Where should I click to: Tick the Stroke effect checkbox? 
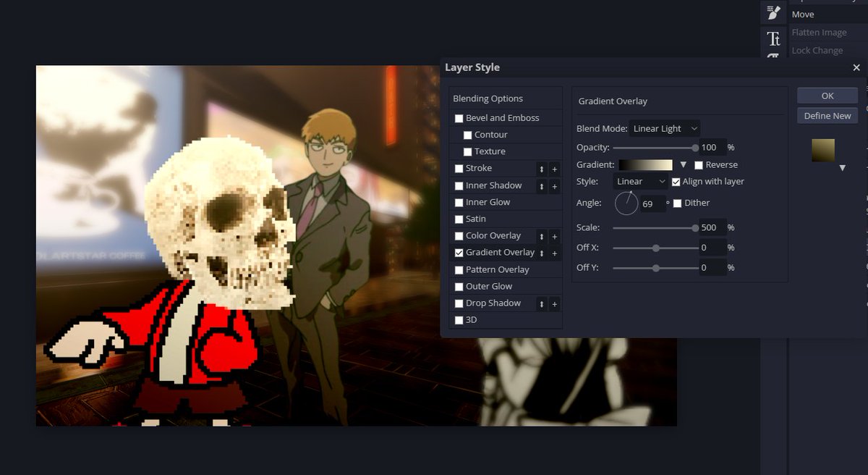point(459,169)
